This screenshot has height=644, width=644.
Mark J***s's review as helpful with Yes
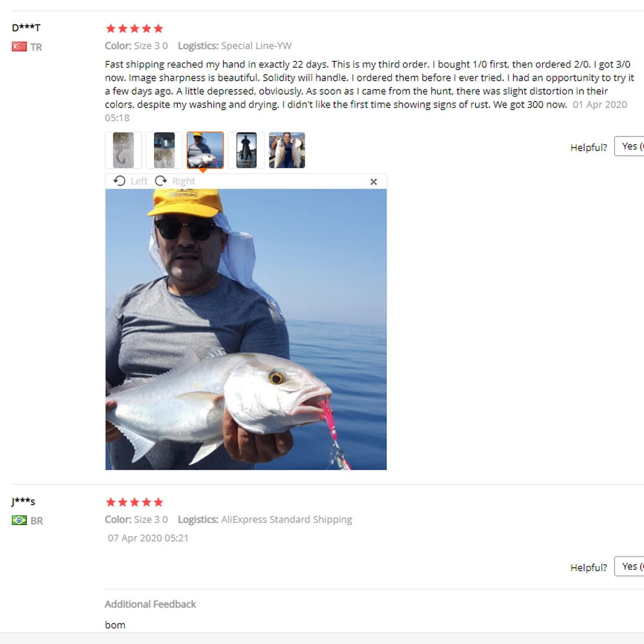click(629, 566)
